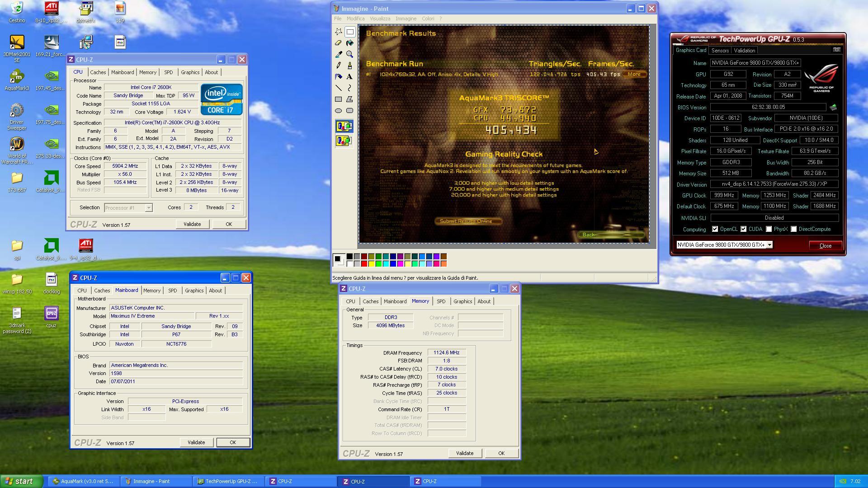This screenshot has height=488, width=868.
Task: Click Validate in the CPU tab CPU-Z window
Action: (x=192, y=224)
